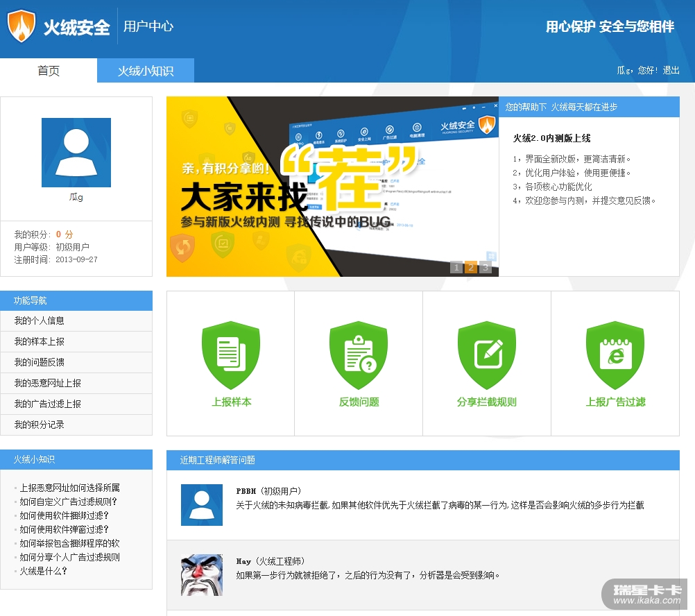This screenshot has width=695, height=616.
Task: Click the 我的积分 0 分 value
Action: (65, 234)
